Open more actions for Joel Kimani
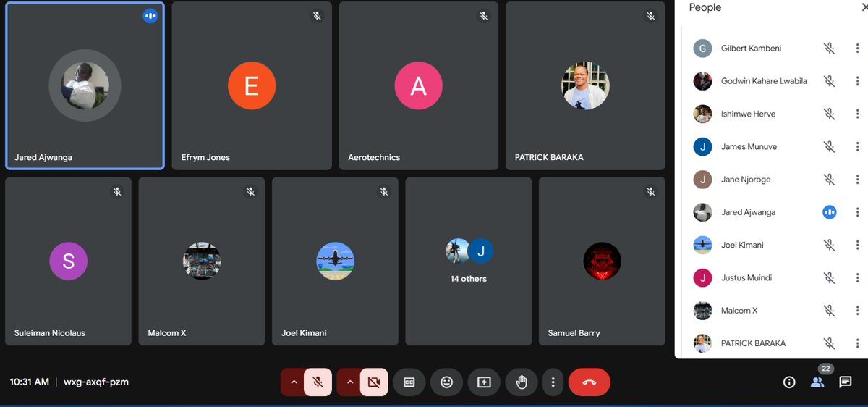 pyautogui.click(x=857, y=245)
